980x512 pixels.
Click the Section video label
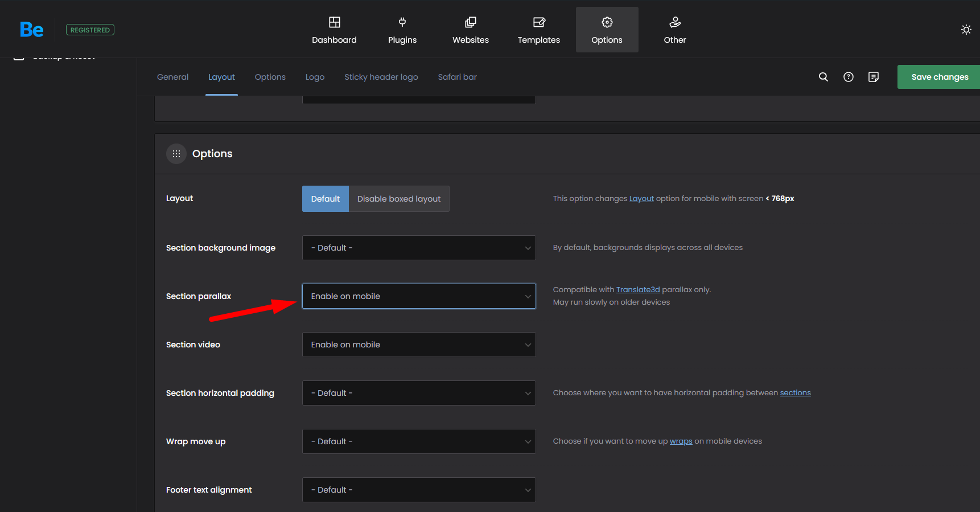click(x=193, y=345)
